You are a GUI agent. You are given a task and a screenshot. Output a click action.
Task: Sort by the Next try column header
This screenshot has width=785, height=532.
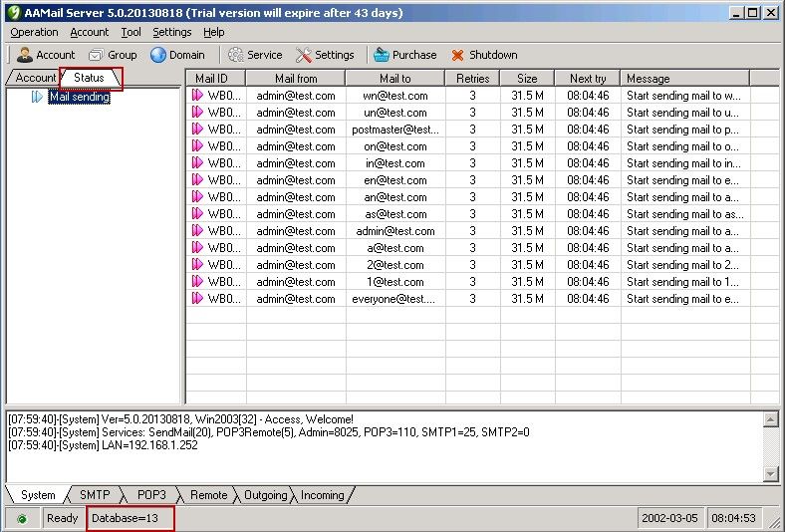pyautogui.click(x=588, y=79)
